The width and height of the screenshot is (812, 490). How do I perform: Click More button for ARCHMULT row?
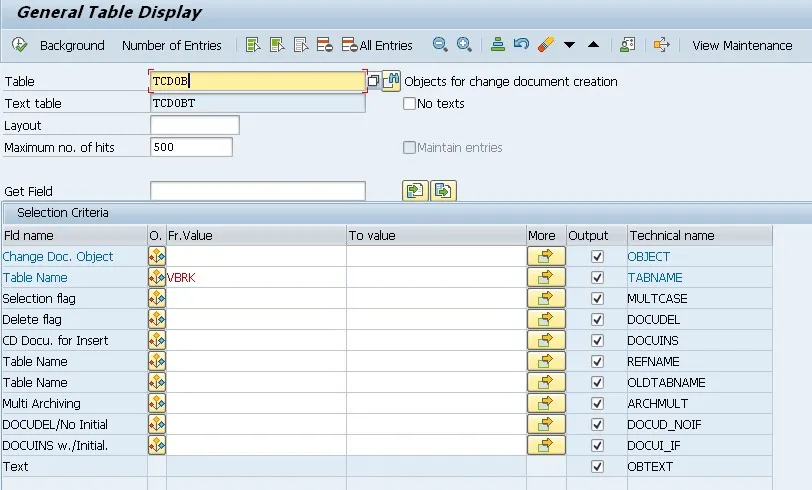(x=546, y=403)
